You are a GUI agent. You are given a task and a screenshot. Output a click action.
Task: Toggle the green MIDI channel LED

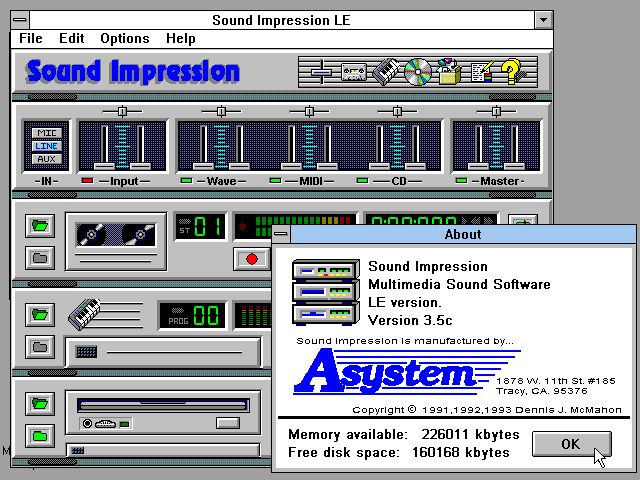276,180
